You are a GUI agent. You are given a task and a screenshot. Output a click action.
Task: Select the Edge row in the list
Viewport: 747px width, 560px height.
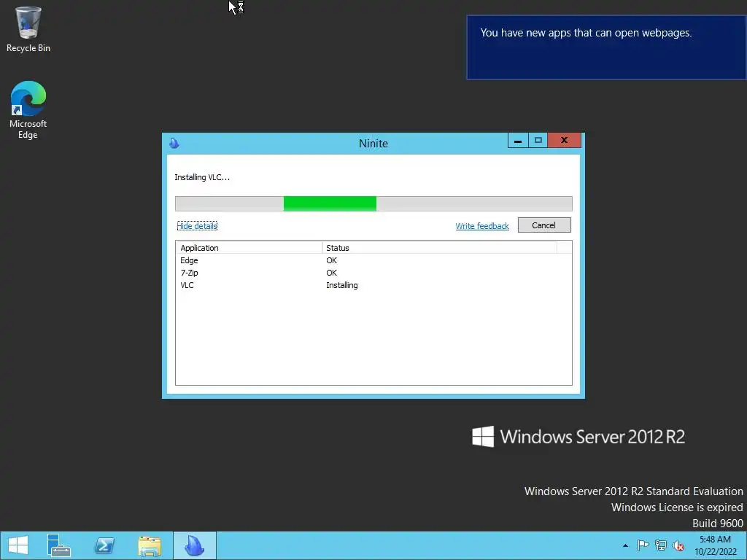pyautogui.click(x=373, y=260)
